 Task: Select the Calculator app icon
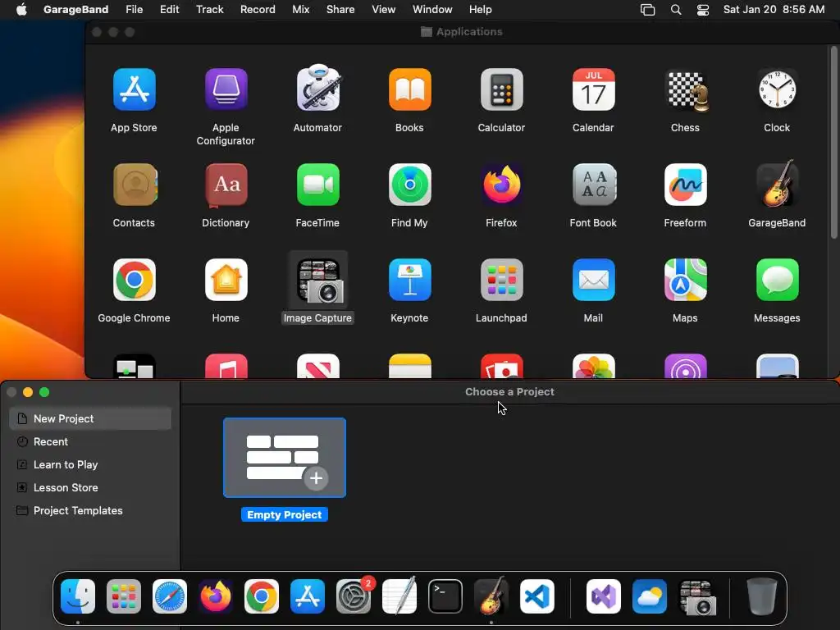[501, 89]
